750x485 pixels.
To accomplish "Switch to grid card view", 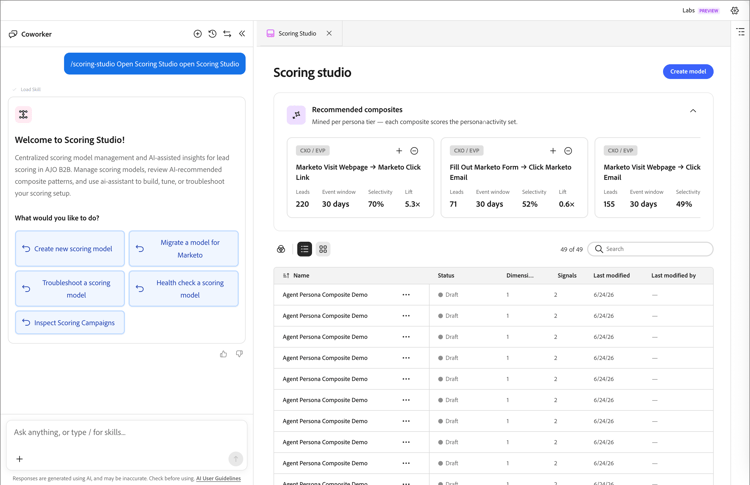I will pyautogui.click(x=323, y=249).
